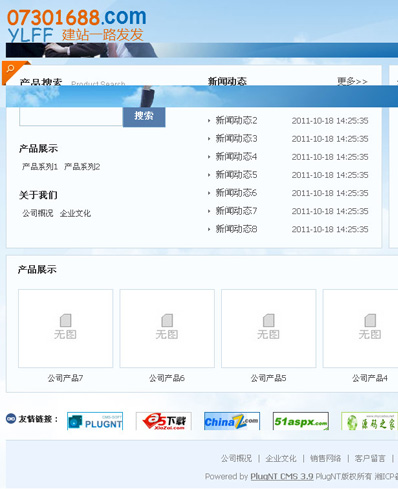This screenshot has width=398, height=489.
Task: Click the 公司产品4 no-image thumbnail
Action: point(360,328)
